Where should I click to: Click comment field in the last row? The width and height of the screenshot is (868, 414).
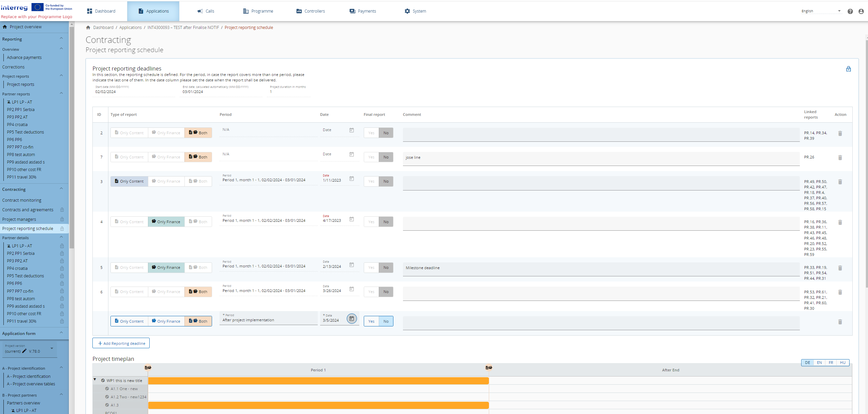tap(601, 323)
